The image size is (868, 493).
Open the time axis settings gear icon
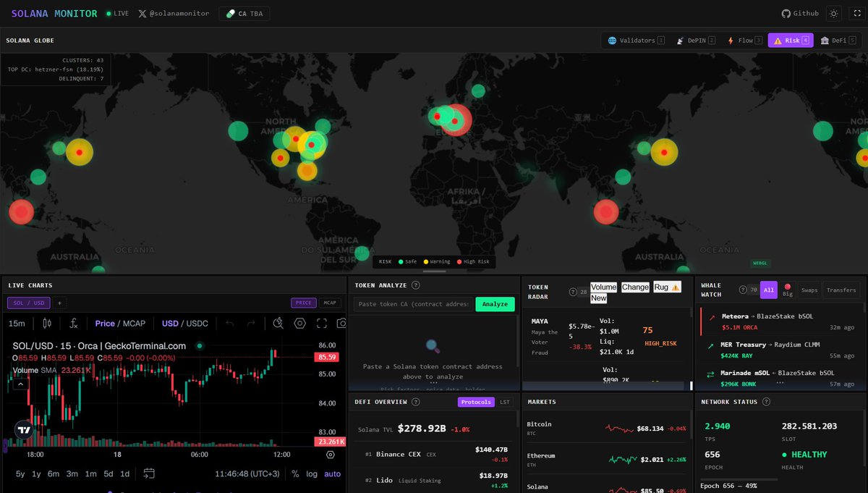(331, 455)
